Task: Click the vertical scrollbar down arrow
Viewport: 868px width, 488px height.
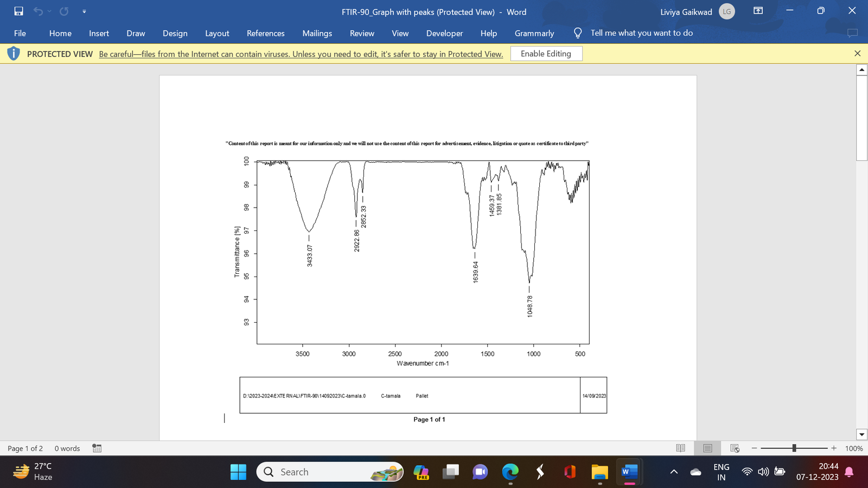Action: (861, 434)
